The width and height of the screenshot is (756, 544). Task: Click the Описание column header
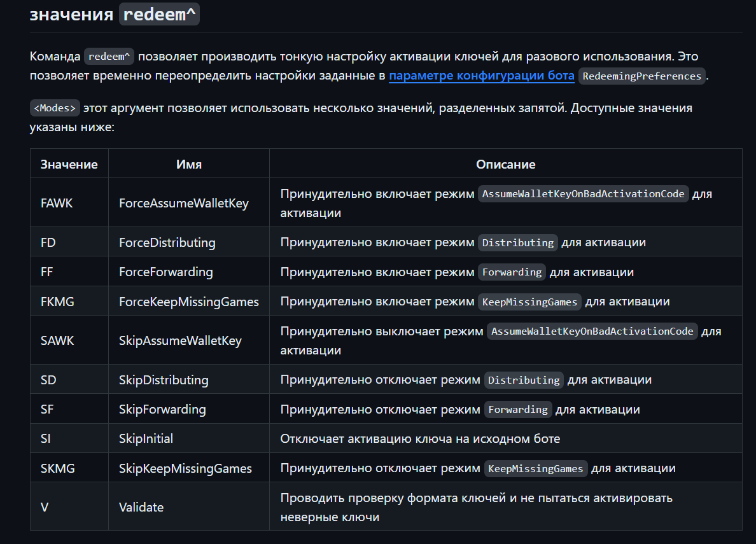[505, 164]
